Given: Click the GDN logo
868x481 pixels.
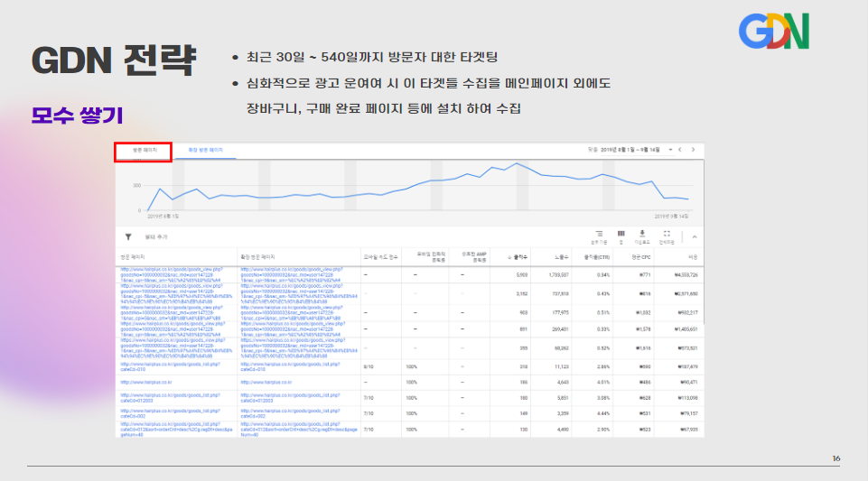Looking at the screenshot, I should (x=774, y=31).
